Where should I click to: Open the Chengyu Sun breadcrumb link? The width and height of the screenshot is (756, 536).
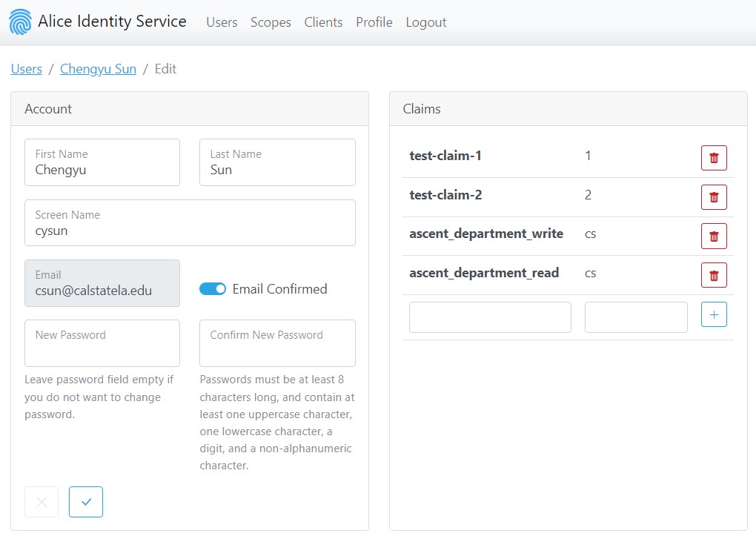coord(98,69)
